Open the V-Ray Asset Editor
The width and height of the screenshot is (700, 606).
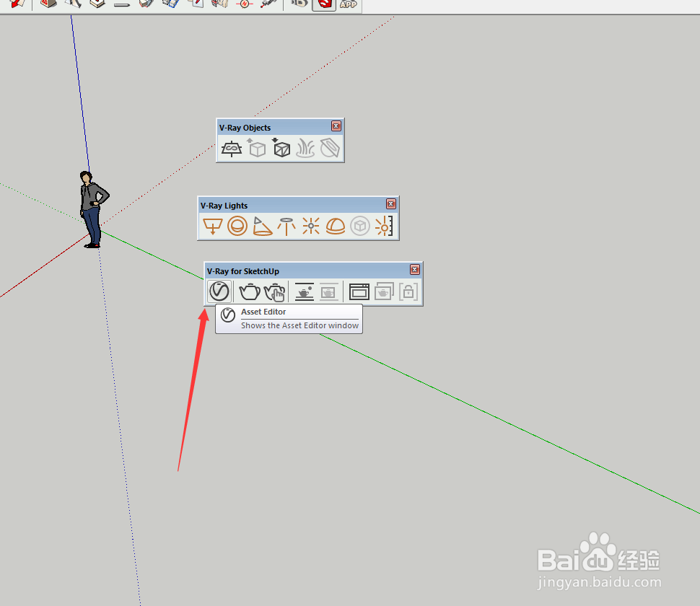coord(219,291)
